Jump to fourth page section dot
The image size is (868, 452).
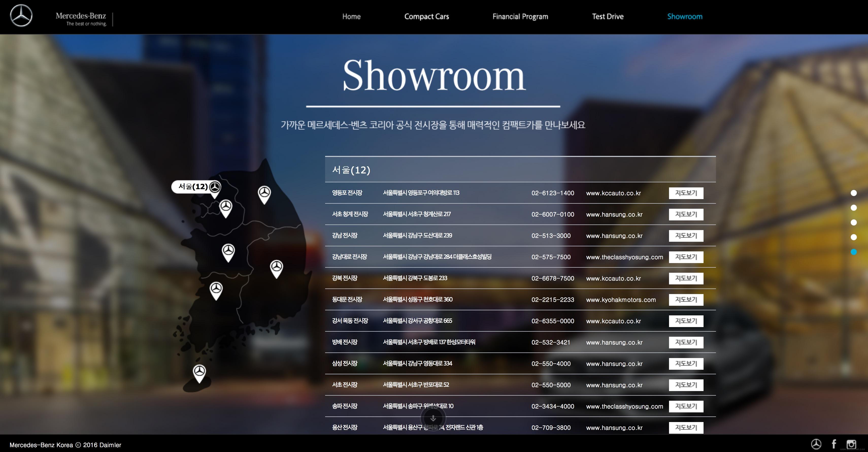click(x=854, y=237)
